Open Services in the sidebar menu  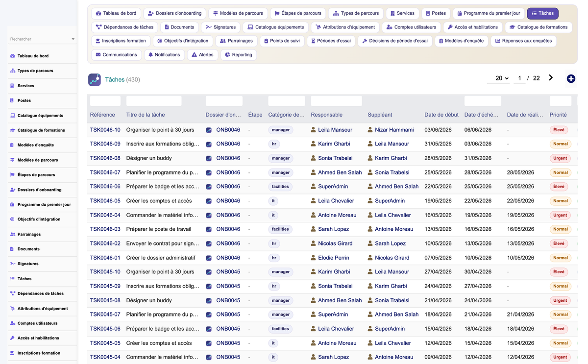tap(25, 86)
